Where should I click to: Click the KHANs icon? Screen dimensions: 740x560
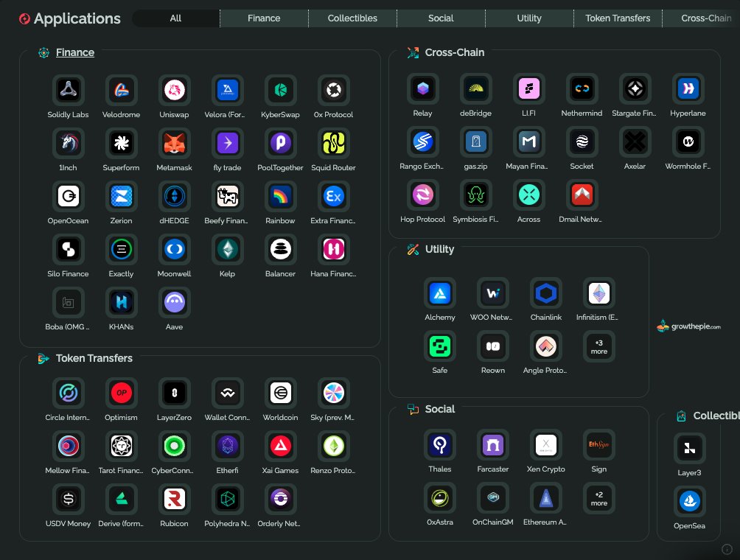pyautogui.click(x=122, y=302)
